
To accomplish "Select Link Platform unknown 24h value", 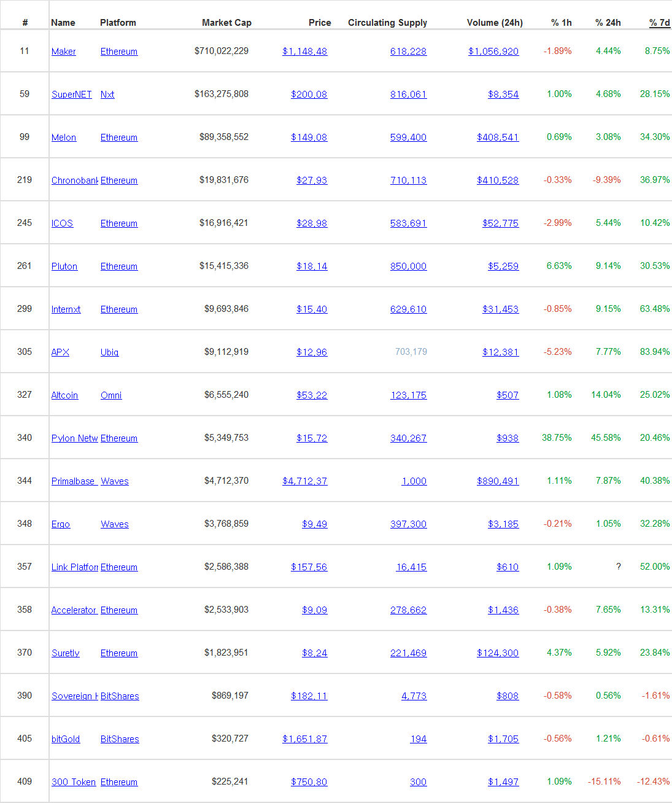I will (619, 567).
